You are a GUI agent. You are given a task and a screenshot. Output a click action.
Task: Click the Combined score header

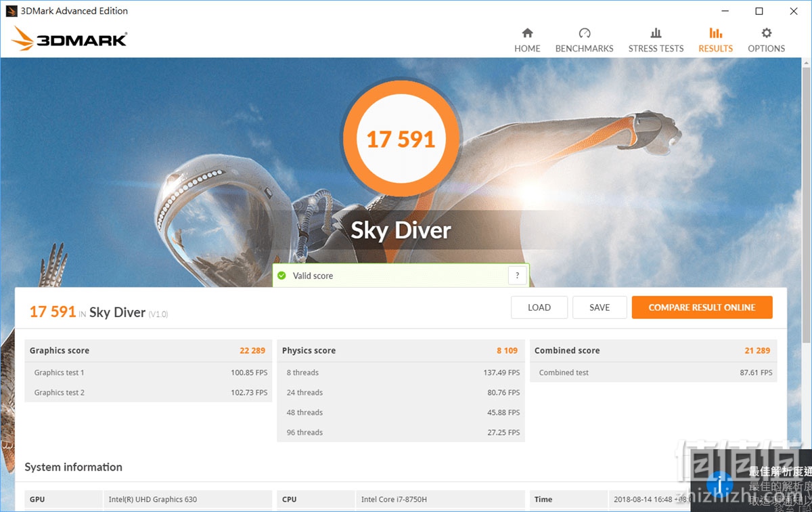click(567, 351)
